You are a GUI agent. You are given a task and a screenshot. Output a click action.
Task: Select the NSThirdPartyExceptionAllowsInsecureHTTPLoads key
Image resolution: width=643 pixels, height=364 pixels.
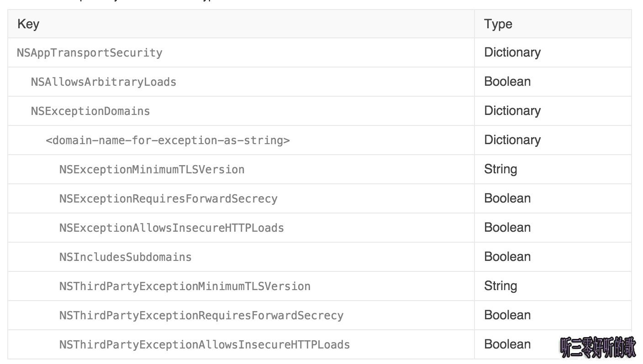[205, 344]
